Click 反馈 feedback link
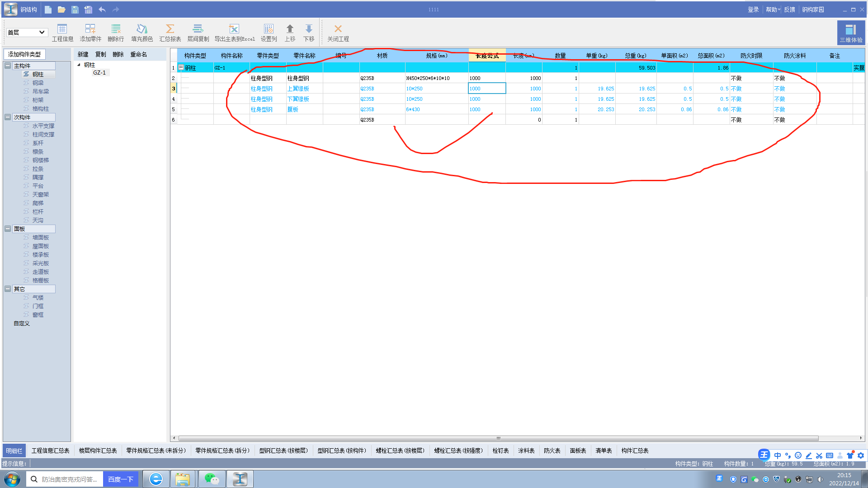Screen dimensions: 868x488 (789, 9)
